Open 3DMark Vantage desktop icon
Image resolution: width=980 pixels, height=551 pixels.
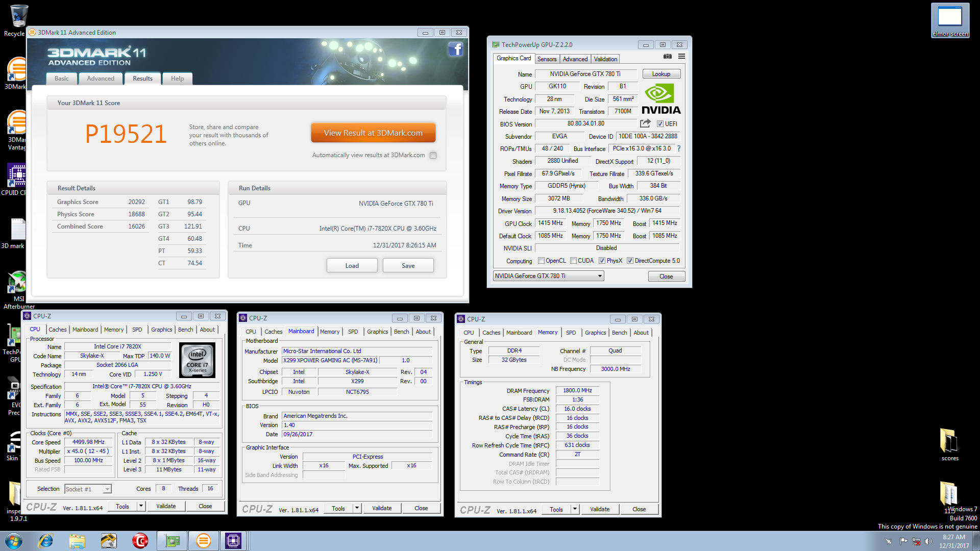click(x=16, y=130)
